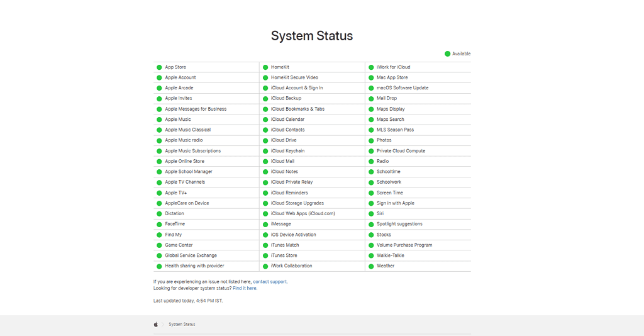Select iOS Device Activation text
This screenshot has height=336, width=644.
293,235
